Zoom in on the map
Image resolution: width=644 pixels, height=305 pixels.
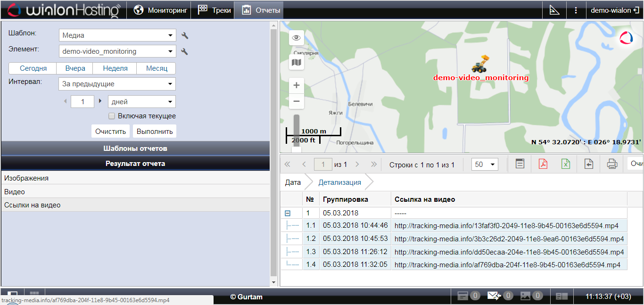(x=297, y=85)
